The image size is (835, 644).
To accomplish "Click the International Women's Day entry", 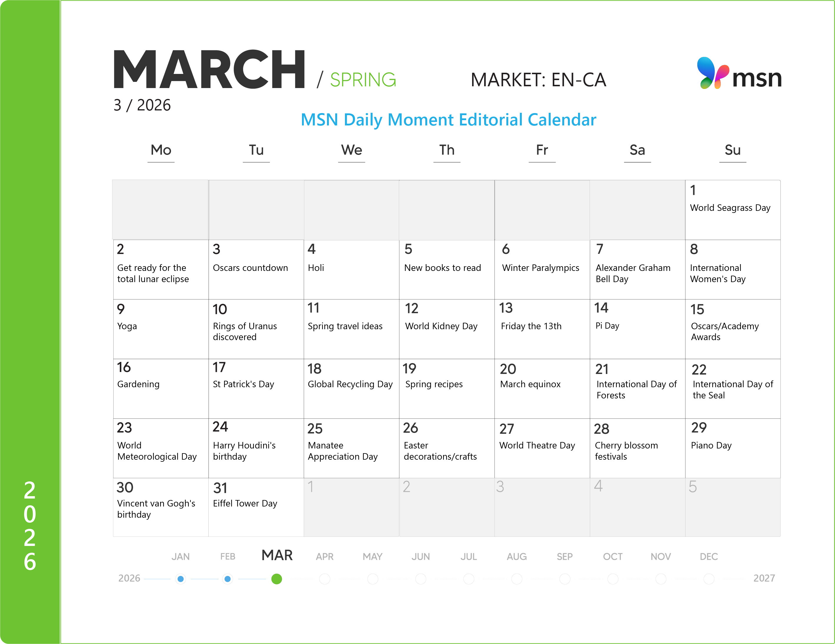I will [717, 273].
